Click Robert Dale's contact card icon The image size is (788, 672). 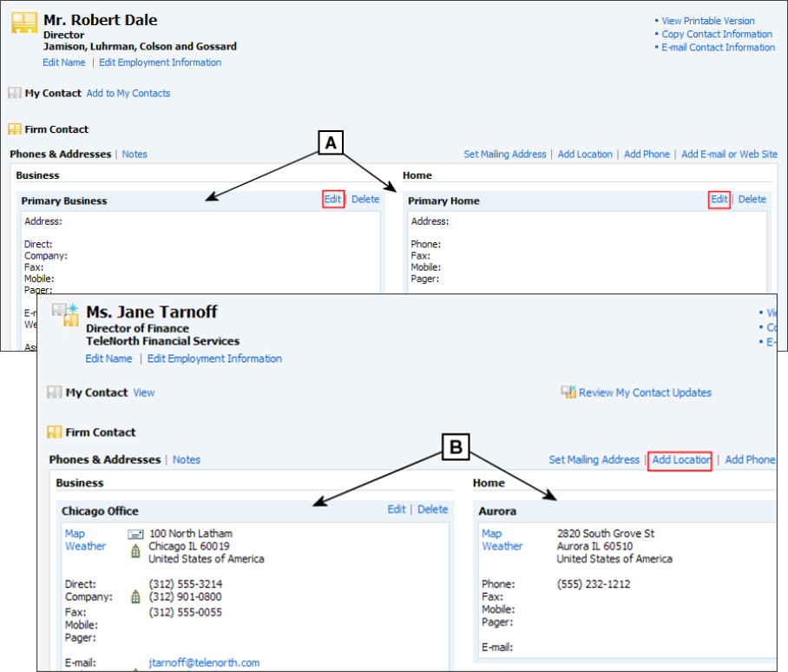[24, 23]
